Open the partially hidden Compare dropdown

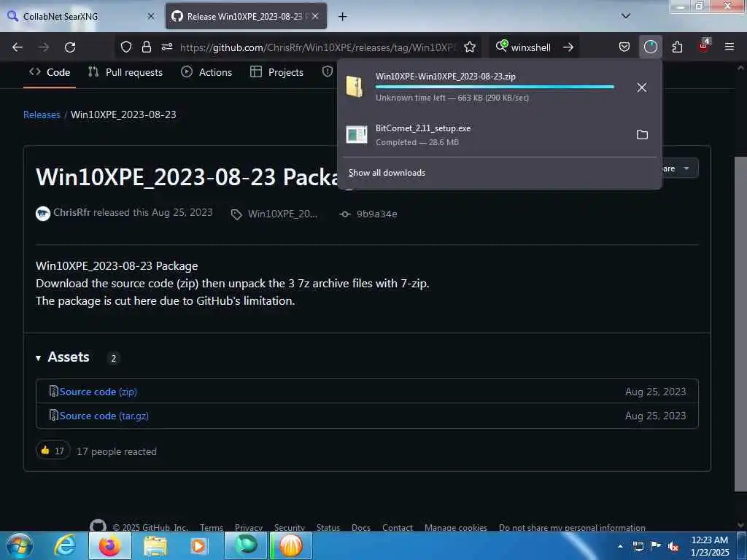[x=680, y=168]
